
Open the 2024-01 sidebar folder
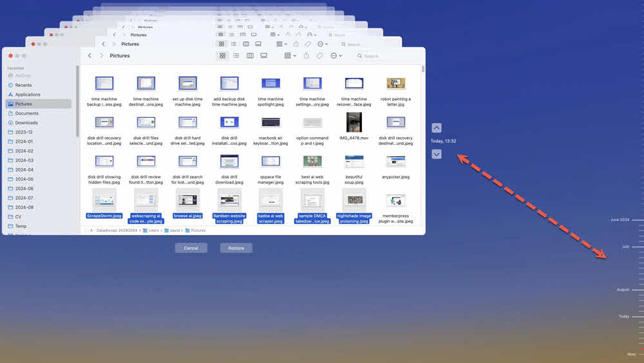click(x=38, y=142)
